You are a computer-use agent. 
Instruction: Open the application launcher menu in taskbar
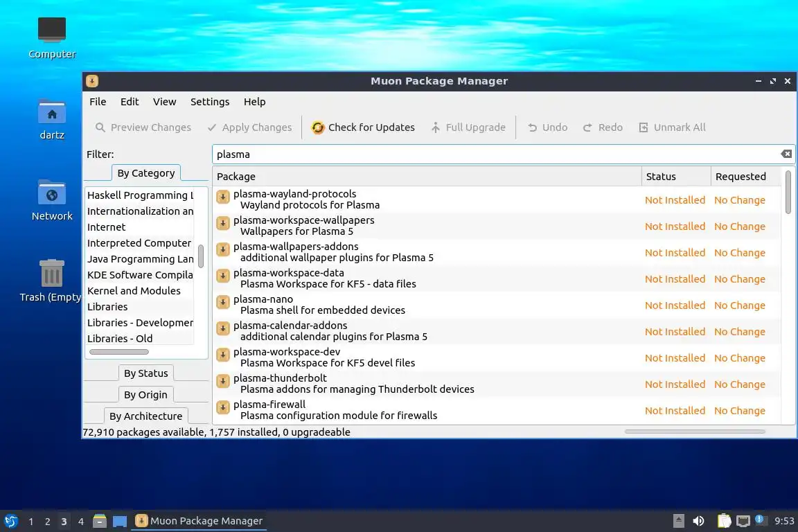[10, 521]
